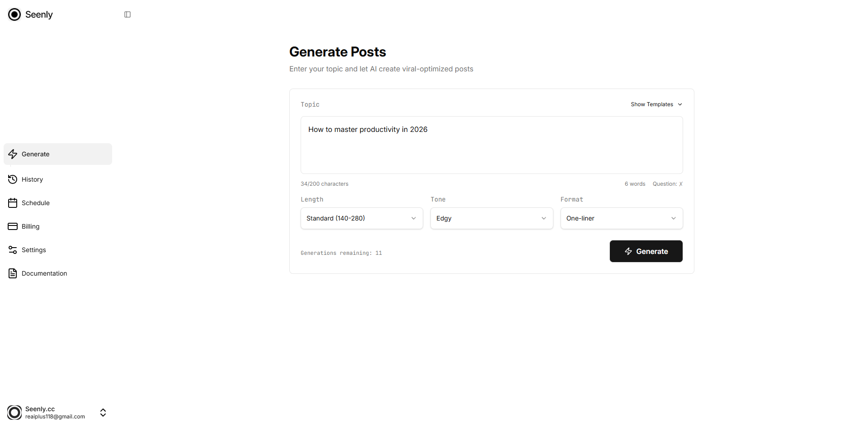Select History in the sidebar menu

pos(33,179)
